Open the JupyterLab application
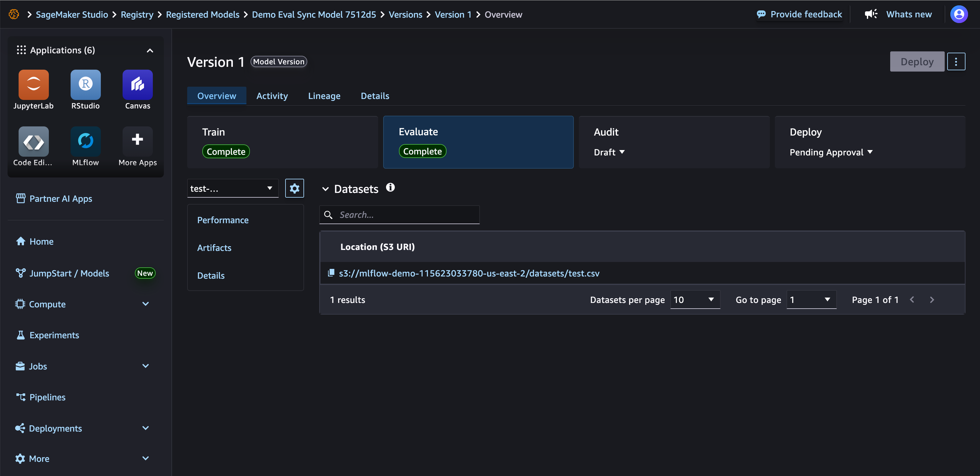 pyautogui.click(x=33, y=84)
